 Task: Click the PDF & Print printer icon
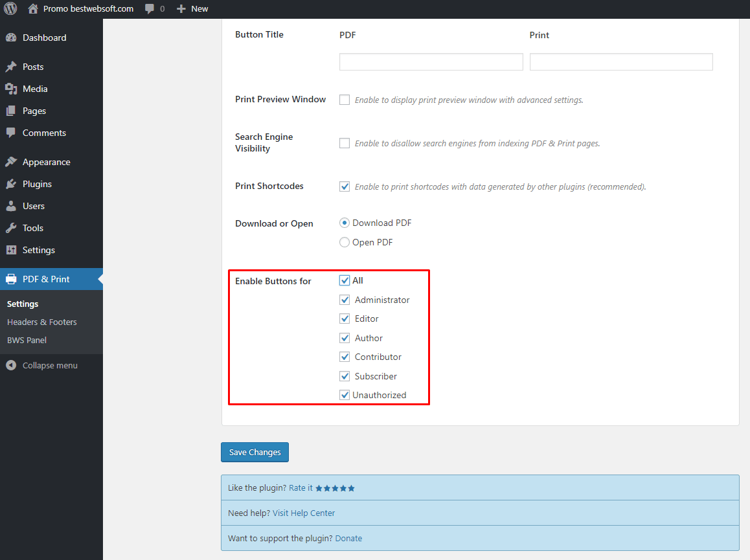pyautogui.click(x=11, y=279)
